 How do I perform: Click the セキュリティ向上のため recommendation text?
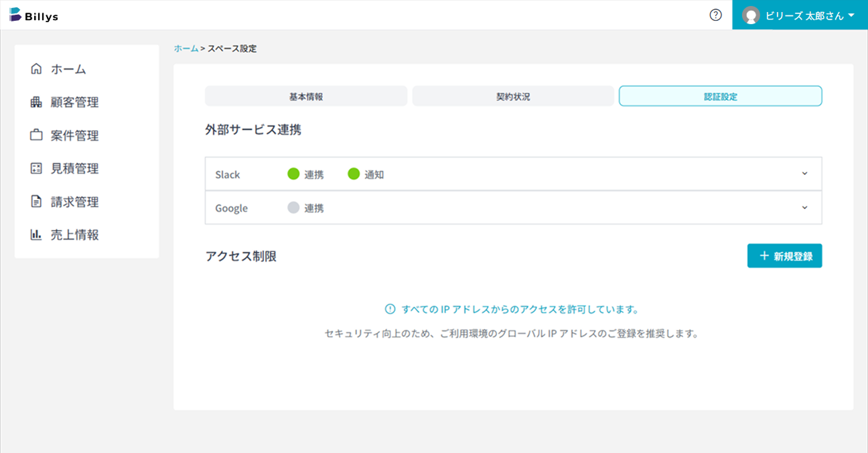coord(512,333)
